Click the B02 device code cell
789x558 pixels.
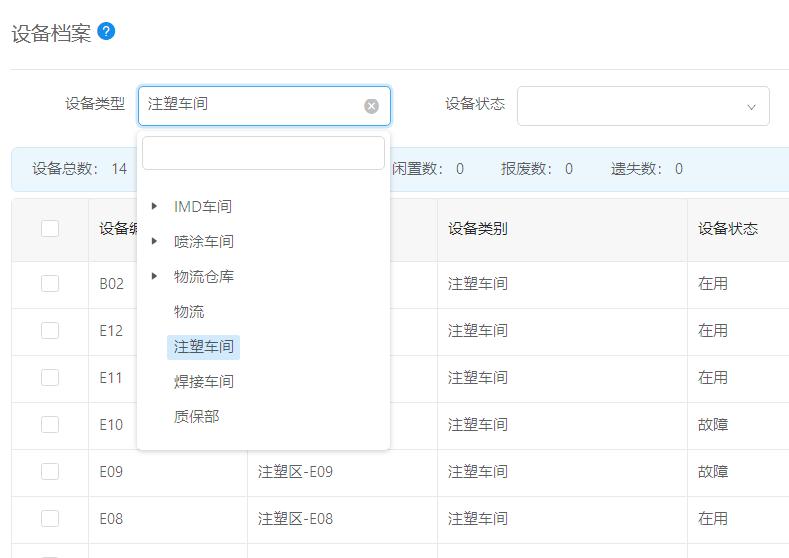tap(112, 284)
